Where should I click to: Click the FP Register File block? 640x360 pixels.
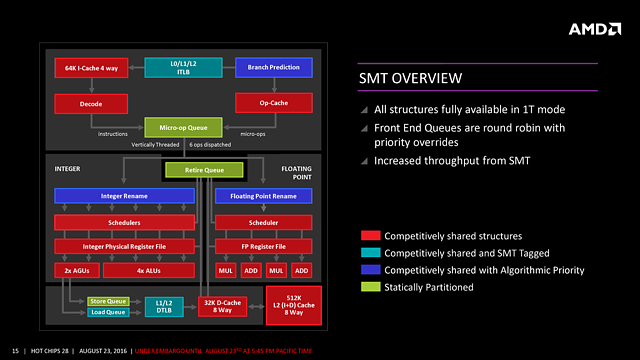click(x=263, y=247)
